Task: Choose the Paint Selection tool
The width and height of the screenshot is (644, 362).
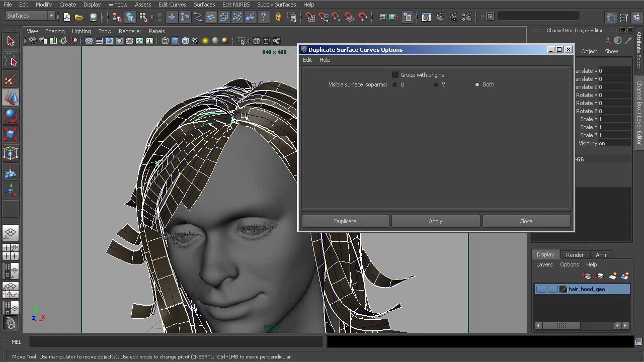Action: (x=11, y=79)
